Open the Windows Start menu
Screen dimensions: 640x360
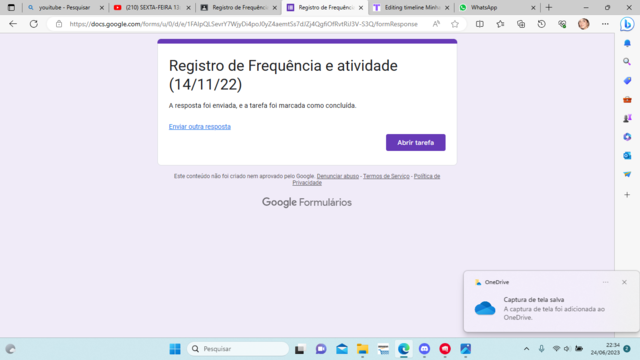(x=175, y=349)
